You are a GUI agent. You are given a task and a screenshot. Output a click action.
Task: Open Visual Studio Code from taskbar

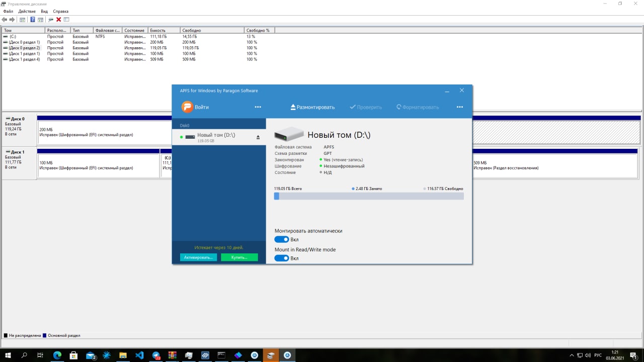point(139,355)
